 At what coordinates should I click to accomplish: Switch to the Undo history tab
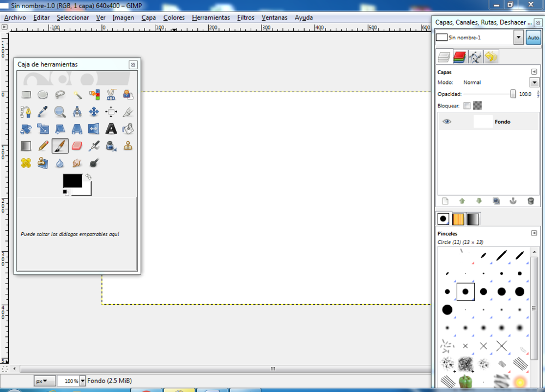click(x=491, y=57)
